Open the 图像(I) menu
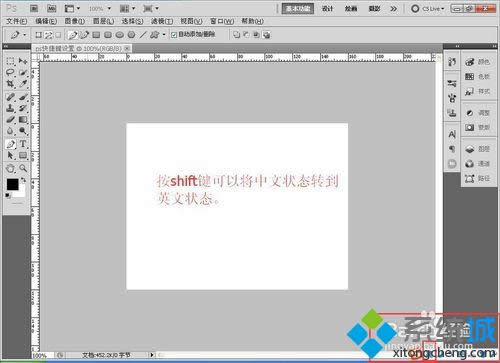 coord(74,21)
